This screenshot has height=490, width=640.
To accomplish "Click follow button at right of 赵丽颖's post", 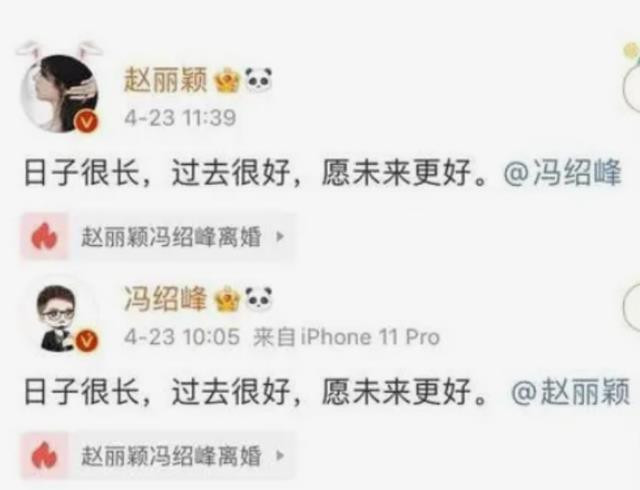I will (632, 87).
